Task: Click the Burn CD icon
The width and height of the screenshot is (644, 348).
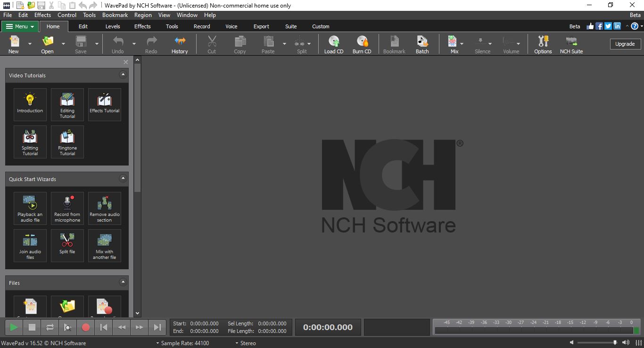Action: (x=362, y=44)
